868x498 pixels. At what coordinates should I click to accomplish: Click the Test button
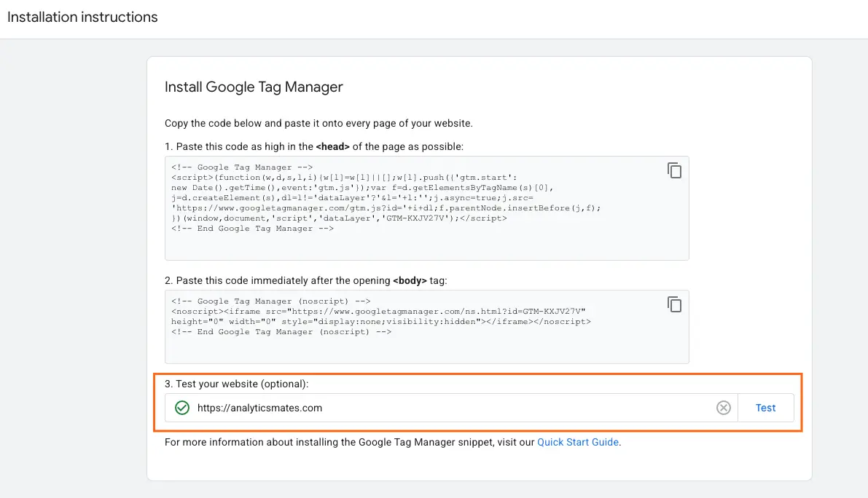[x=765, y=408]
